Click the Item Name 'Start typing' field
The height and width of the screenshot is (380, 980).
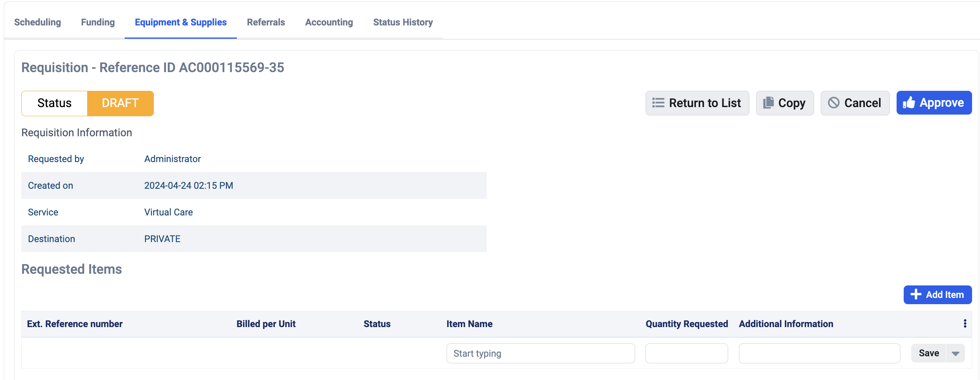540,353
